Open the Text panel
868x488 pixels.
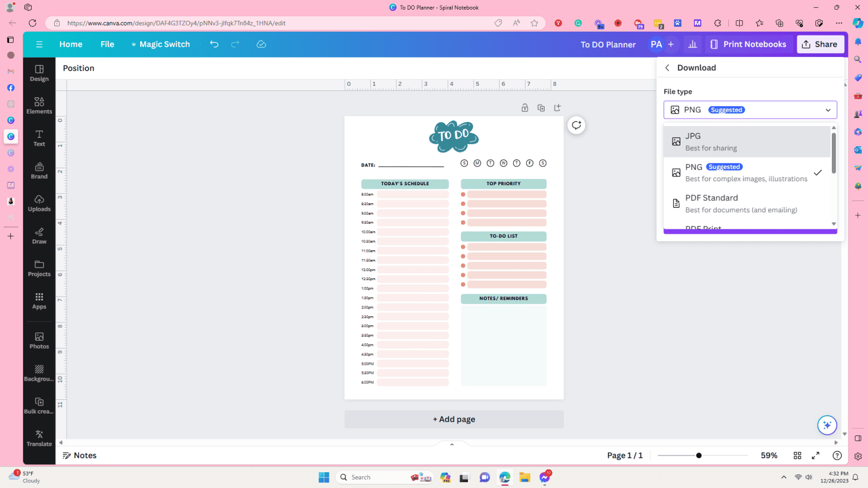[39, 138]
